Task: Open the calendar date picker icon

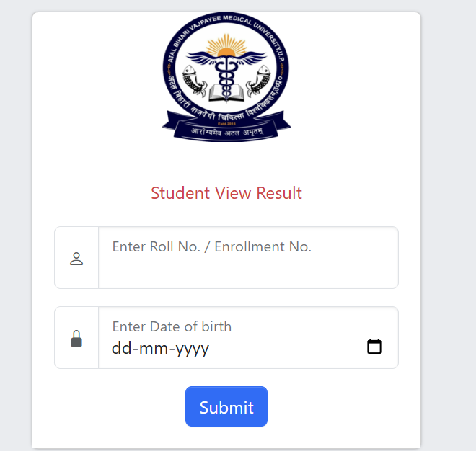Action: click(374, 346)
